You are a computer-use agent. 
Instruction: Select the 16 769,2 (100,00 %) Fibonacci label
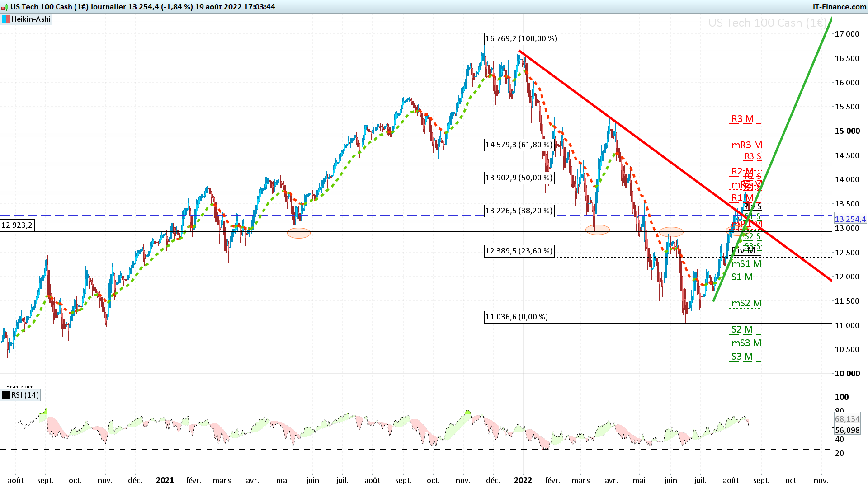pyautogui.click(x=521, y=39)
